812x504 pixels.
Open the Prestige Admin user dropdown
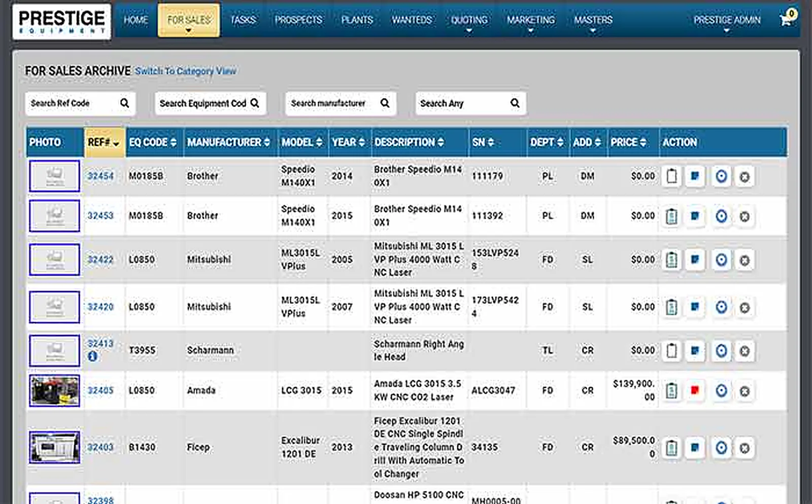727,20
